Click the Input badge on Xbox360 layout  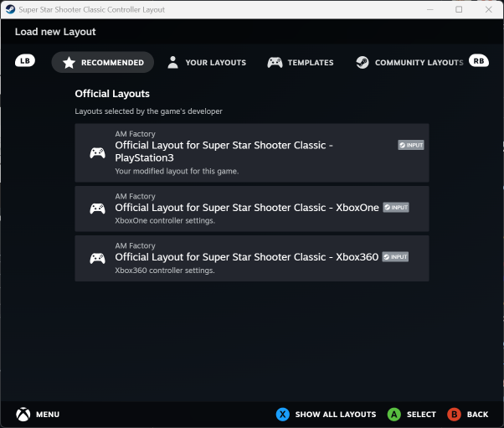pos(395,256)
